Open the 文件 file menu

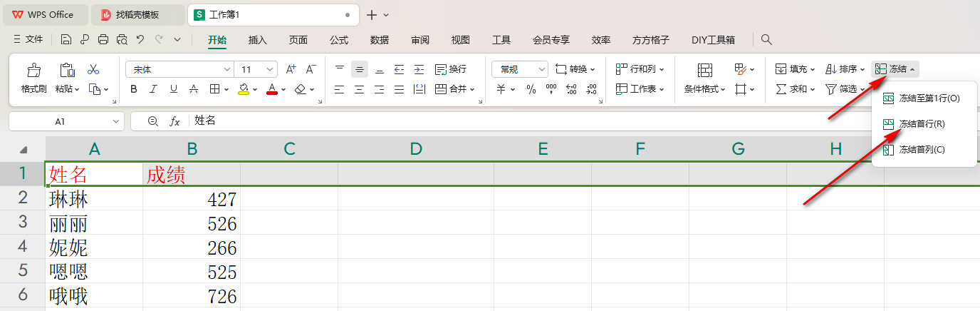28,40
